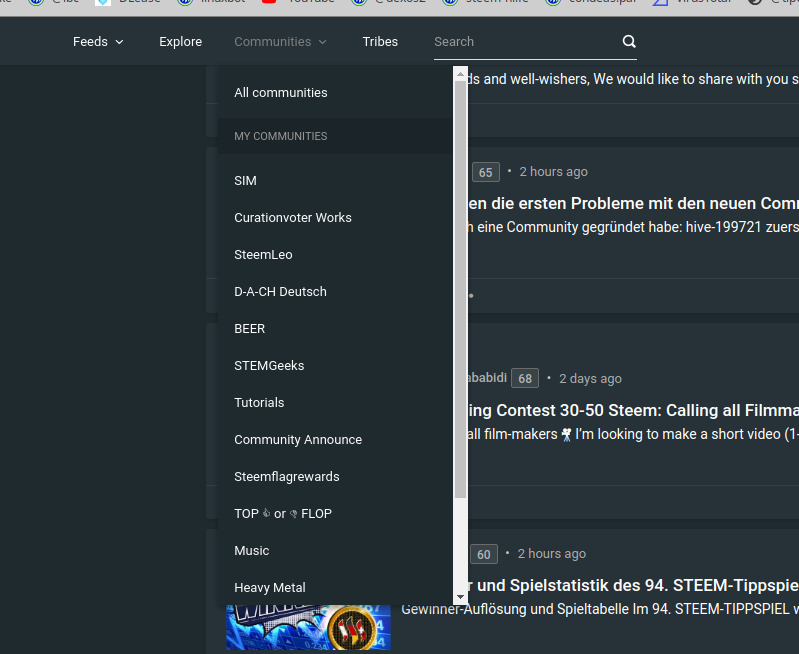Open the STEEM-Tippspiel post thumbnail

click(308, 627)
